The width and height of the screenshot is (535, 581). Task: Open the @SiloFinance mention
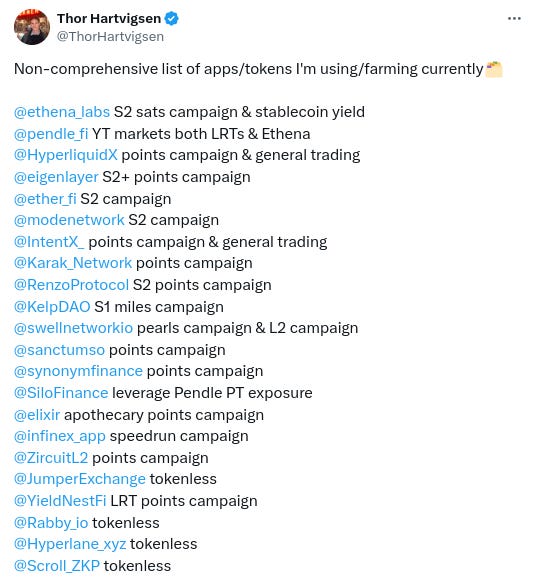point(61,393)
